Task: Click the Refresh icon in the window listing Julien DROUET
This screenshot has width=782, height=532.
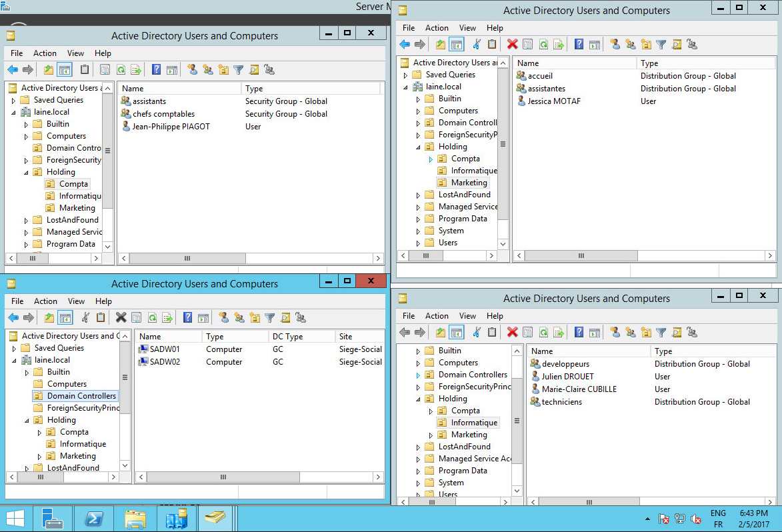Action: 543,333
